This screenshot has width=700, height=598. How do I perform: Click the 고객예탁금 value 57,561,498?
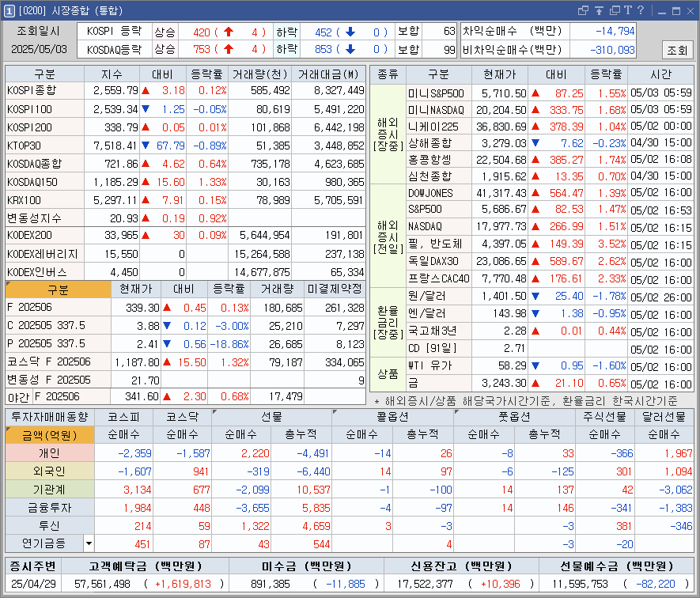click(102, 584)
